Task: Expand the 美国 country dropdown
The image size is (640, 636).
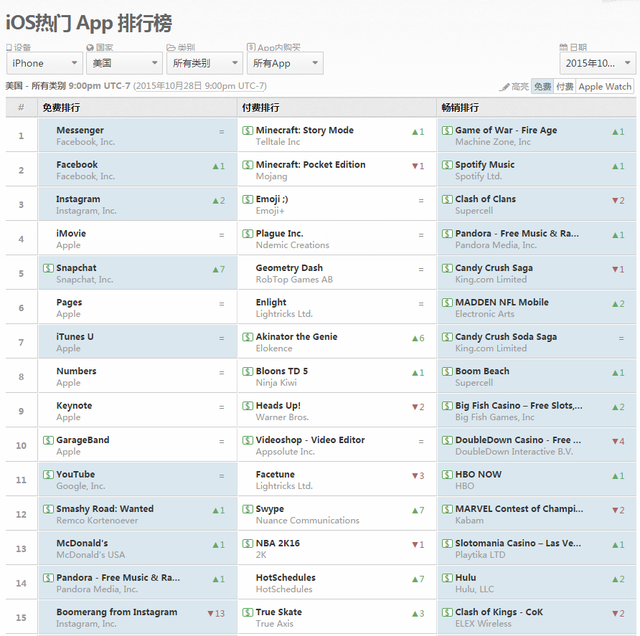Action: pos(124,64)
